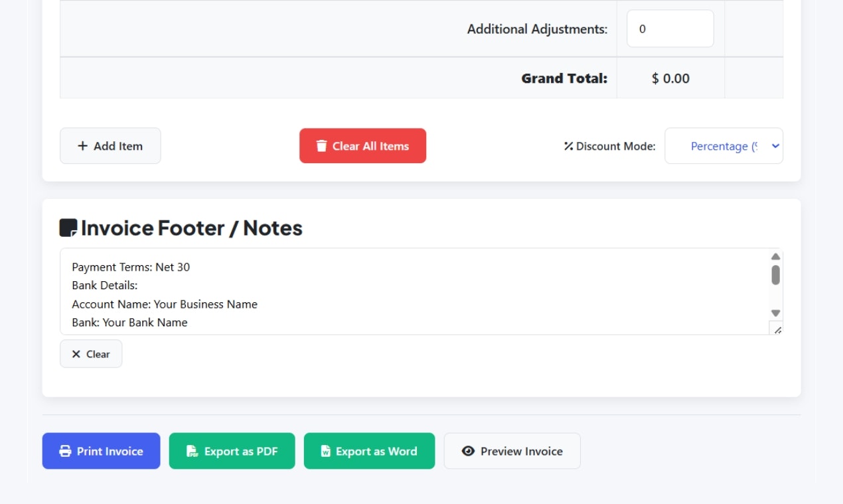The image size is (843, 504).
Task: Click the chevron on the Percentage selector
Action: 774,145
